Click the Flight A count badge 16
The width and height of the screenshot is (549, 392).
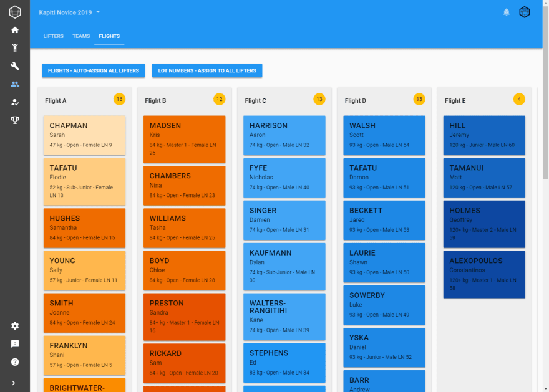pyautogui.click(x=119, y=99)
